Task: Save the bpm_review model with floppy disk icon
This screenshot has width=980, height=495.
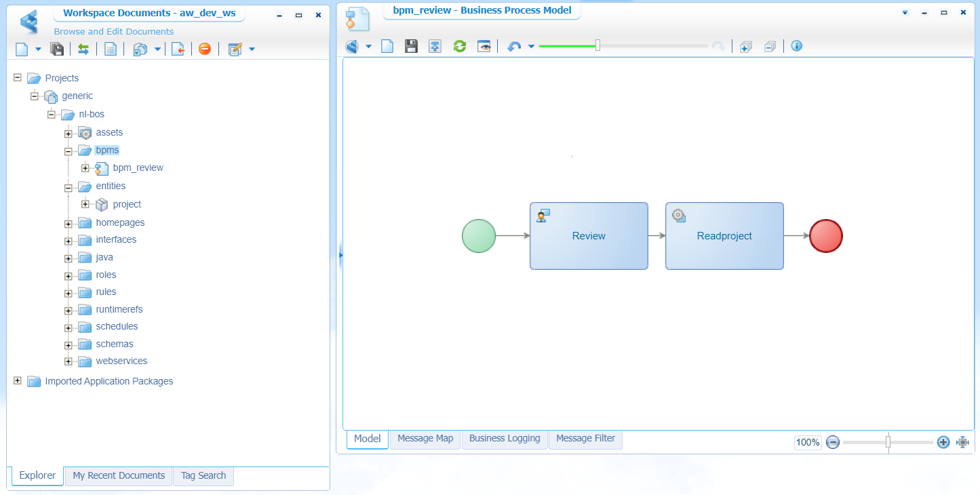Action: point(411,46)
